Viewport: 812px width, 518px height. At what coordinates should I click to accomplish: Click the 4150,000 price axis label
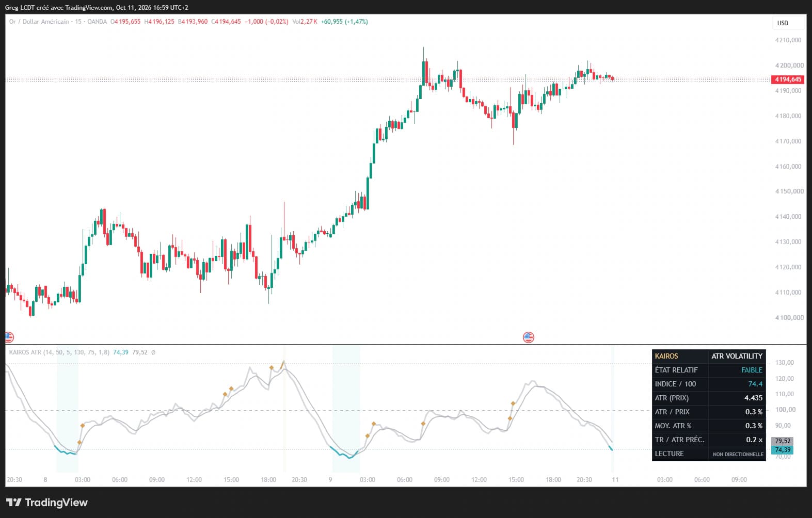coord(788,191)
